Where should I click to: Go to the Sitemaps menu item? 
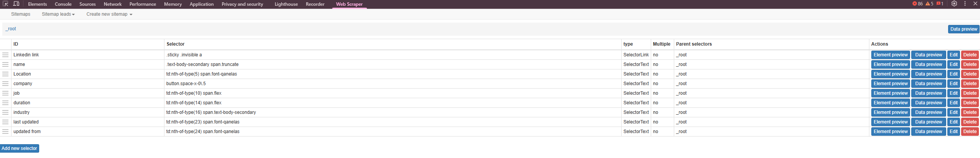pyautogui.click(x=21, y=14)
